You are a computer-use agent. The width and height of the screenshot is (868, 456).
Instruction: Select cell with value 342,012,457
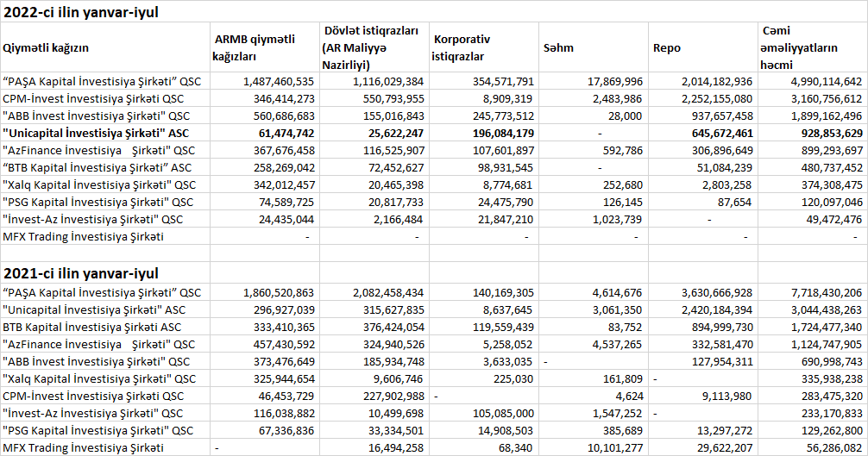(265, 184)
